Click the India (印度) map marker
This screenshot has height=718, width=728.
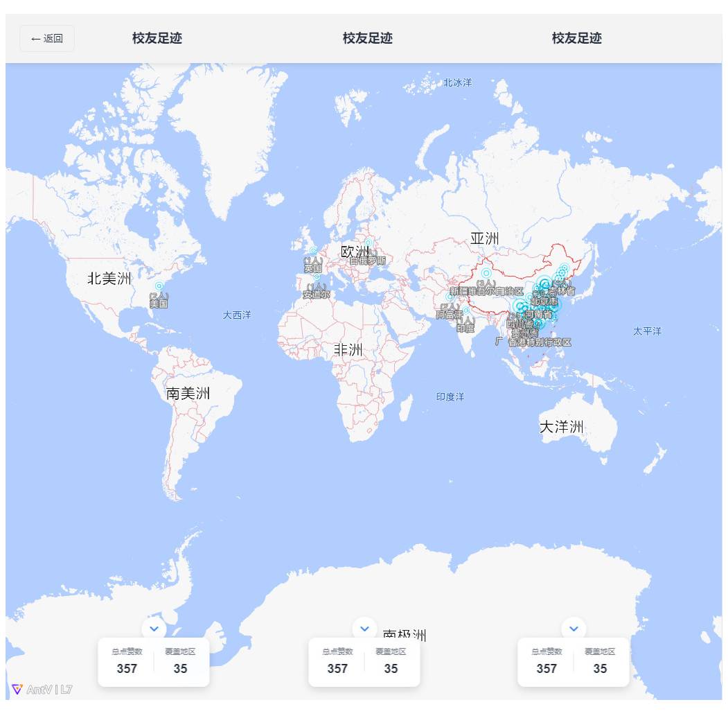(466, 311)
